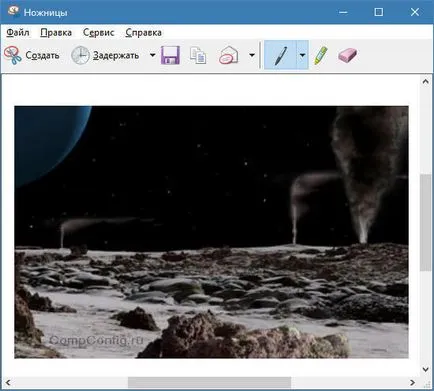Click the vertical scrollbar thumb
The width and height of the screenshot is (434, 391).
425,222
